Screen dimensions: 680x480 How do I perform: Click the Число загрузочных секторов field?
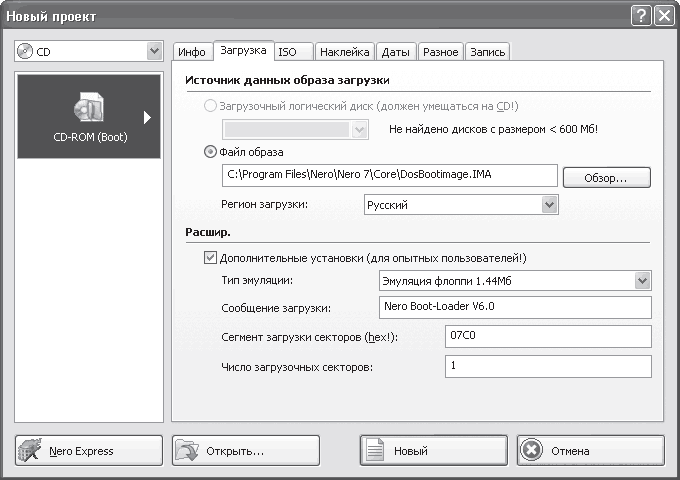[x=547, y=367]
